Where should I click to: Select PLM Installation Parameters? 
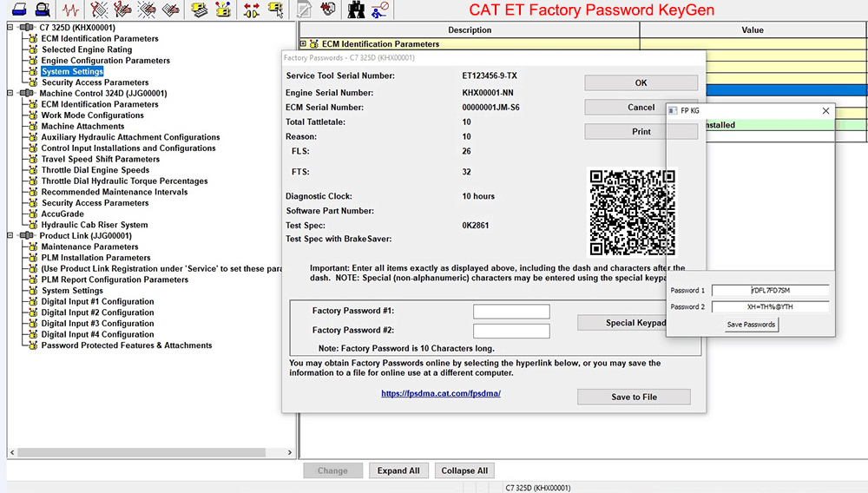[95, 257]
